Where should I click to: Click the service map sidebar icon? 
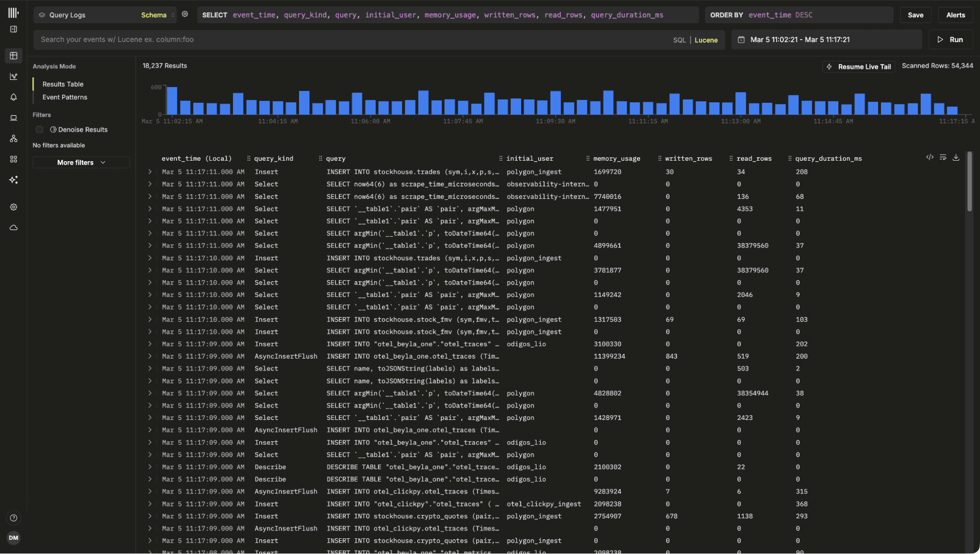coord(14,139)
